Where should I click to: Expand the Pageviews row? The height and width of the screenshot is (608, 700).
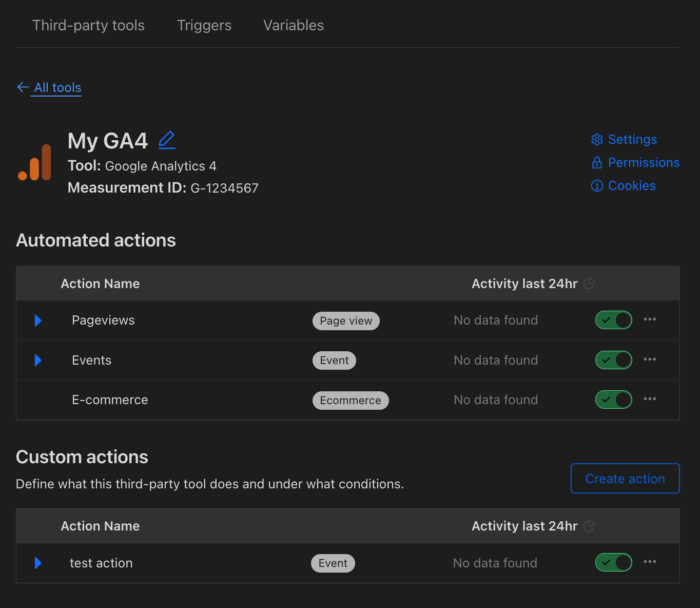(38, 320)
